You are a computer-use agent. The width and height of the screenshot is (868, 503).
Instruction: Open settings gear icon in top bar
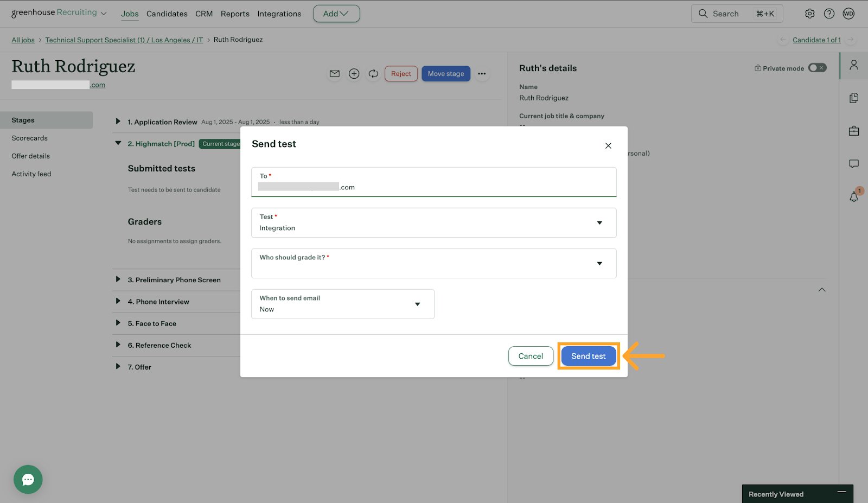pyautogui.click(x=809, y=14)
